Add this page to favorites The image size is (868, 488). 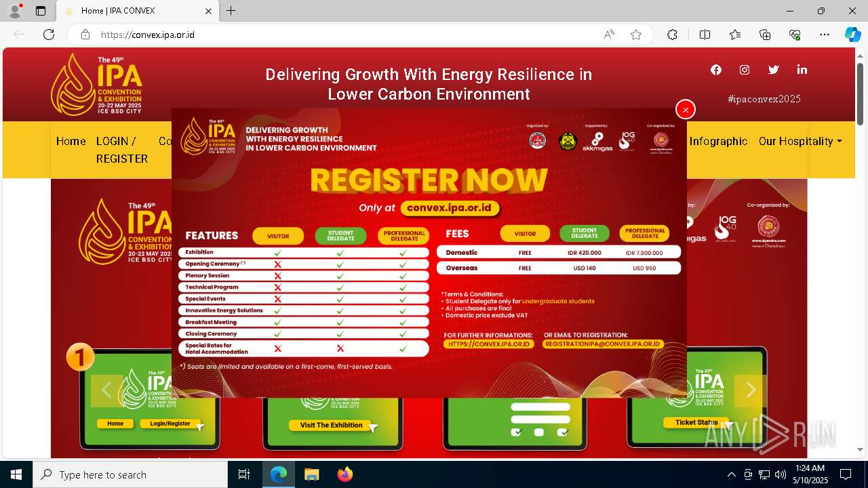[636, 35]
